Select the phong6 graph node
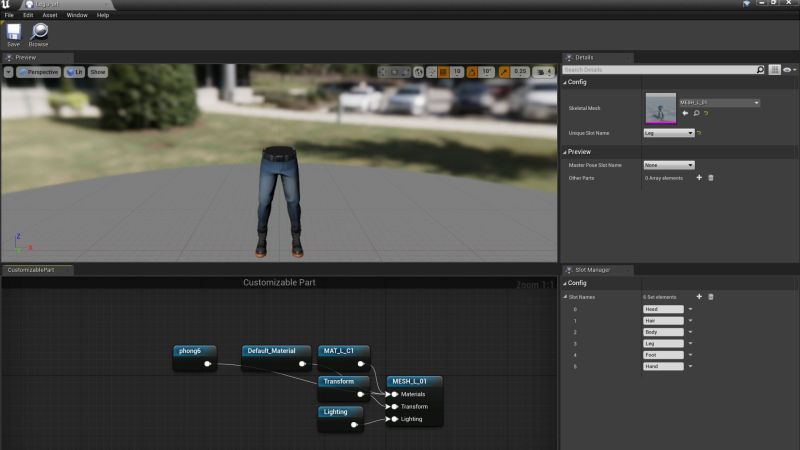Screen dimensions: 800x450 tap(195, 358)
